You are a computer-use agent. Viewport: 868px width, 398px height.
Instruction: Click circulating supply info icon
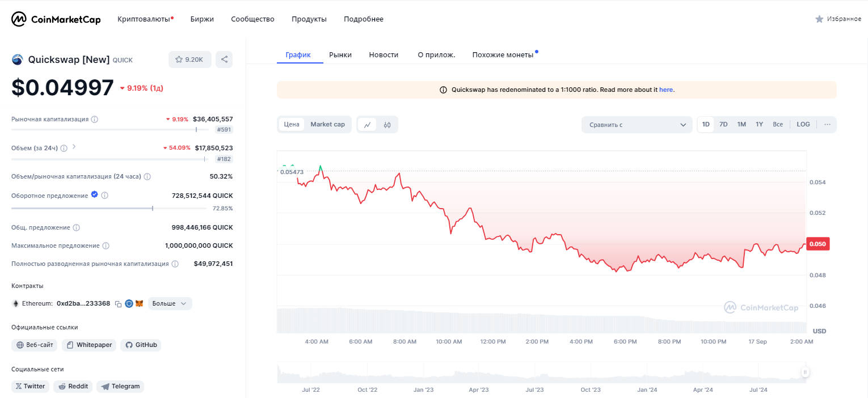click(105, 195)
